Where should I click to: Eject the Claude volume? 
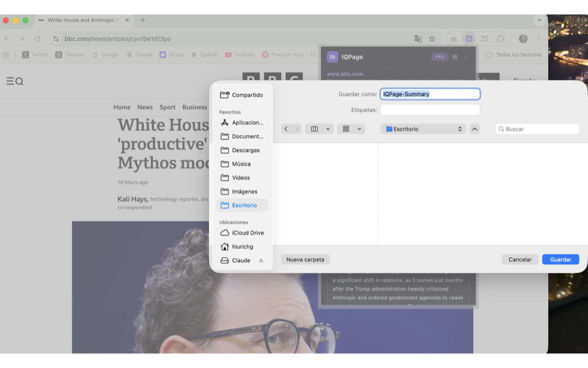(261, 261)
